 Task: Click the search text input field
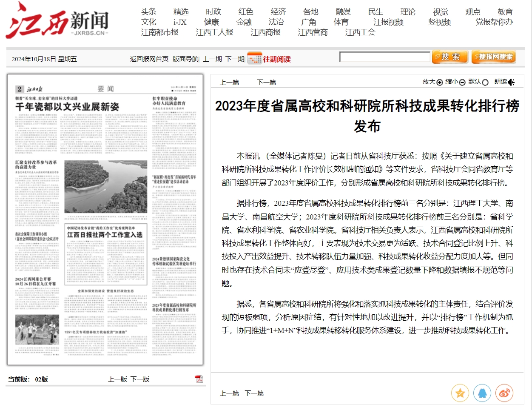tap(384, 57)
